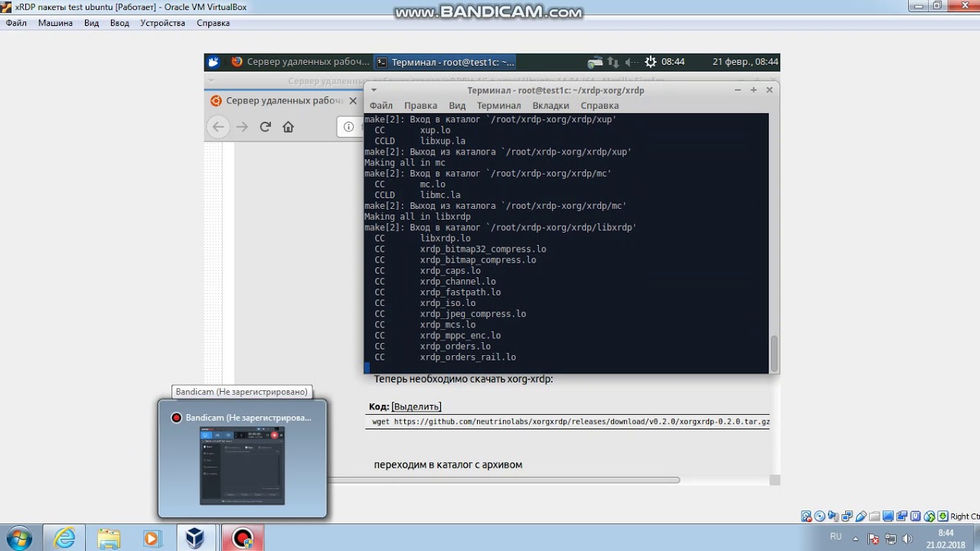Close the terminal window
980x551 pixels.
[x=769, y=90]
